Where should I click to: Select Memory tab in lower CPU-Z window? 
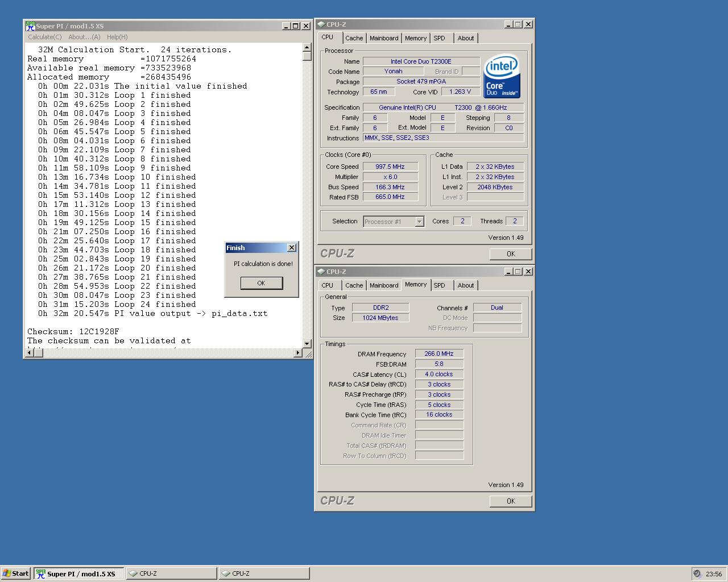point(416,285)
